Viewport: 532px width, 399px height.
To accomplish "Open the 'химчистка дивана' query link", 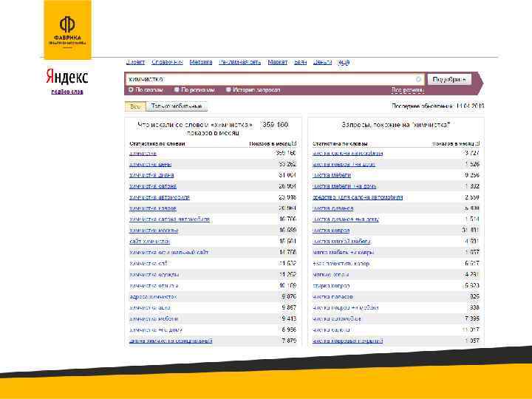I will (151, 175).
